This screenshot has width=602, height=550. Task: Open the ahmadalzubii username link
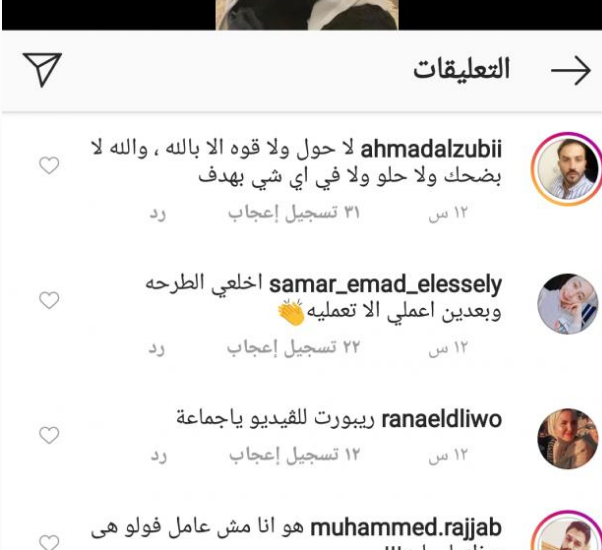tap(431, 150)
